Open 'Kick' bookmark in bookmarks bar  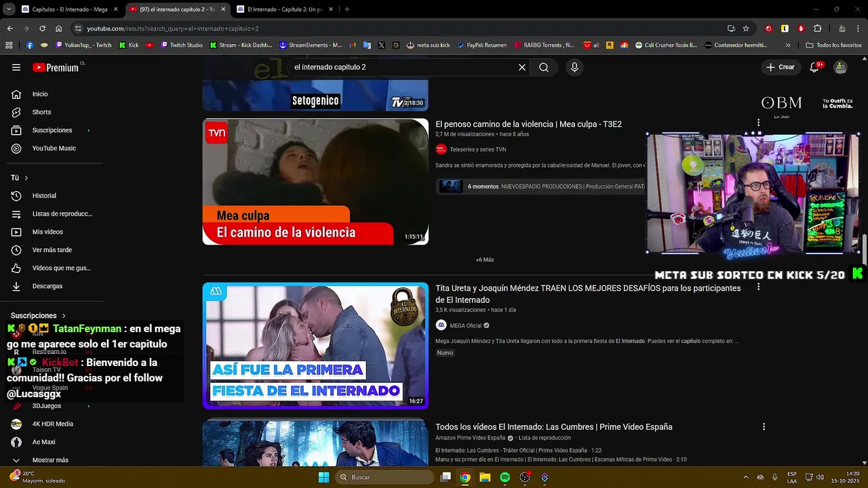(x=128, y=45)
